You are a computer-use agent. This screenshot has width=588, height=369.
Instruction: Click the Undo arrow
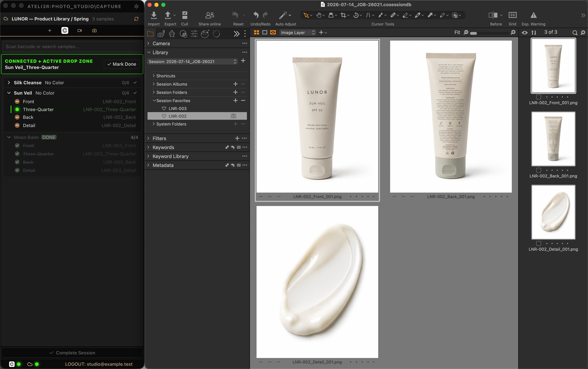tap(256, 15)
